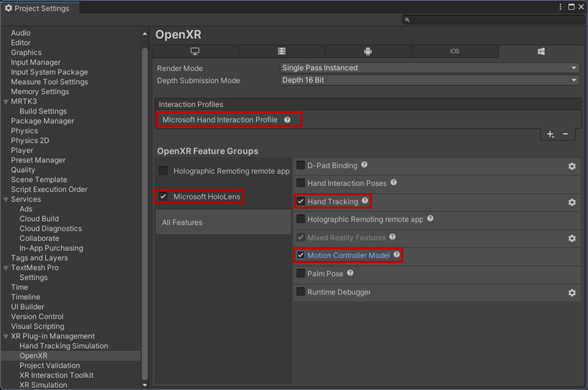This screenshot has width=588, height=390.
Task: Switch to the iOS platform tab
Action: click(455, 51)
